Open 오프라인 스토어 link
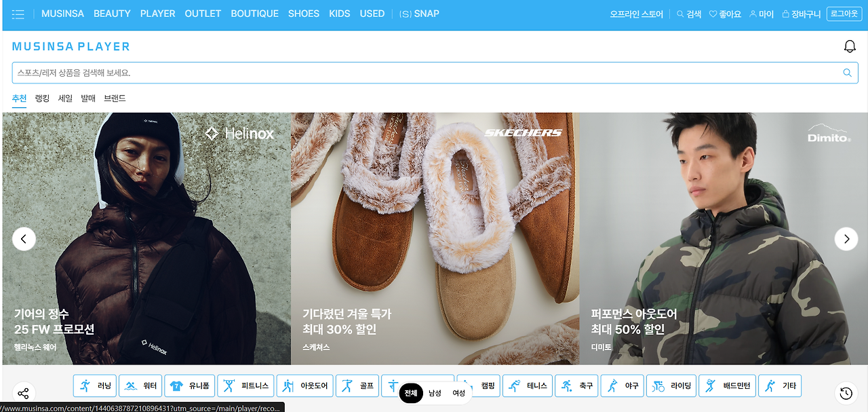 tap(636, 14)
